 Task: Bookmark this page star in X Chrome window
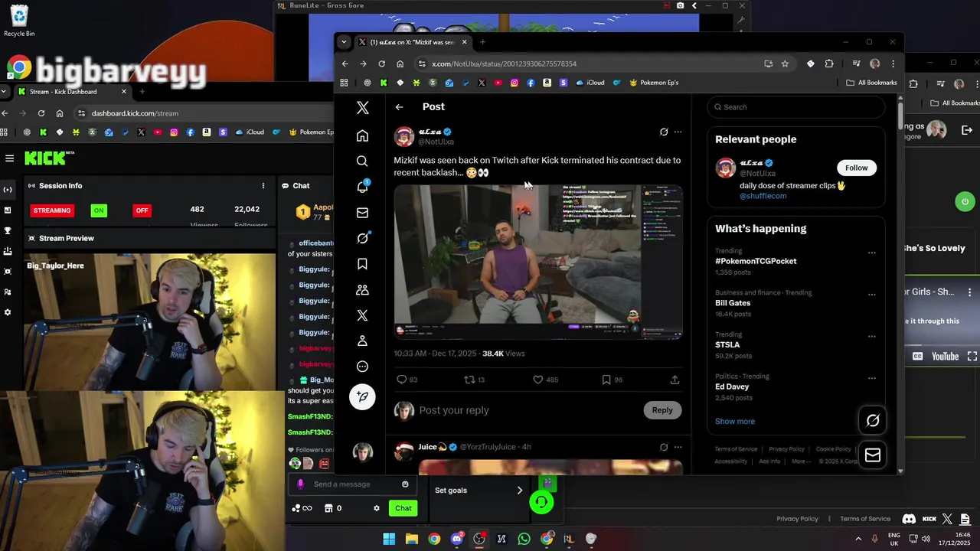point(785,64)
